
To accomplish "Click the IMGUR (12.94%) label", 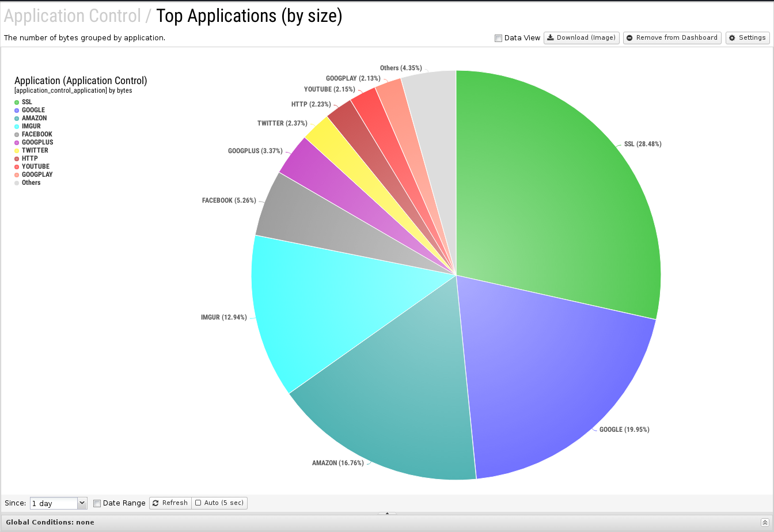I will coord(224,317).
